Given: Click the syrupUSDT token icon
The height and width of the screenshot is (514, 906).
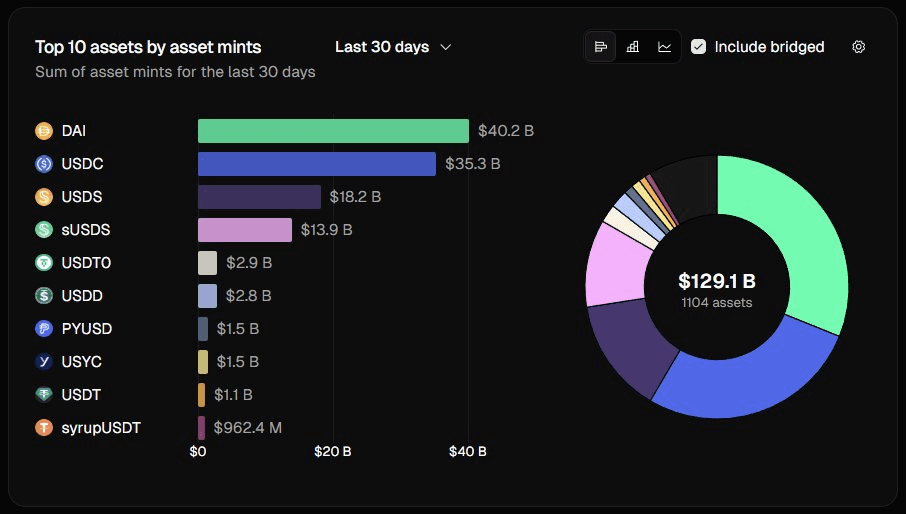Looking at the screenshot, I should (44, 428).
